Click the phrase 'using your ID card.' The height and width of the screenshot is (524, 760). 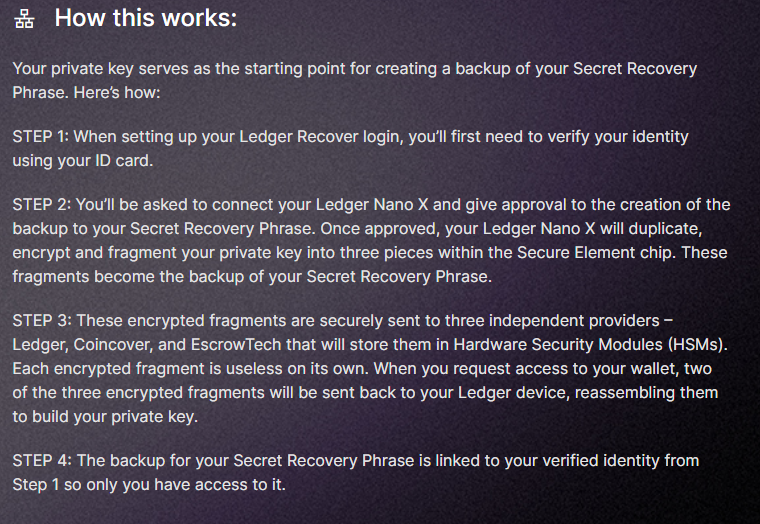coord(83,160)
